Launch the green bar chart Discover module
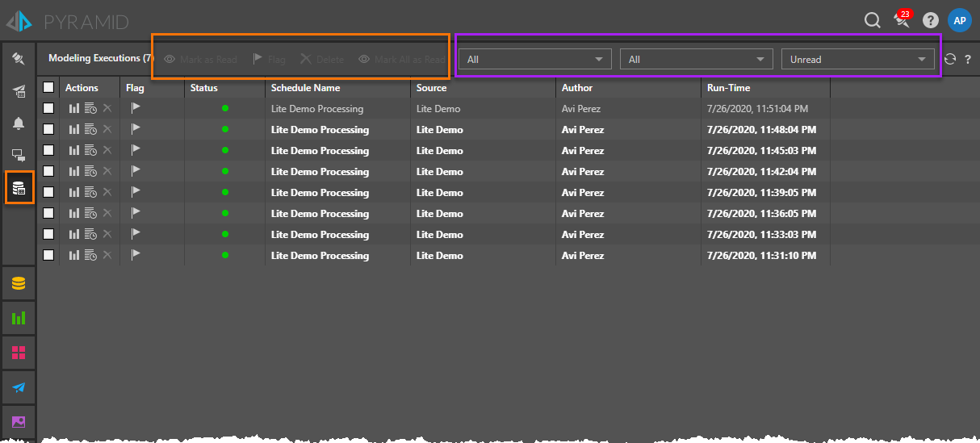The height and width of the screenshot is (443, 980). pyautogui.click(x=19, y=318)
